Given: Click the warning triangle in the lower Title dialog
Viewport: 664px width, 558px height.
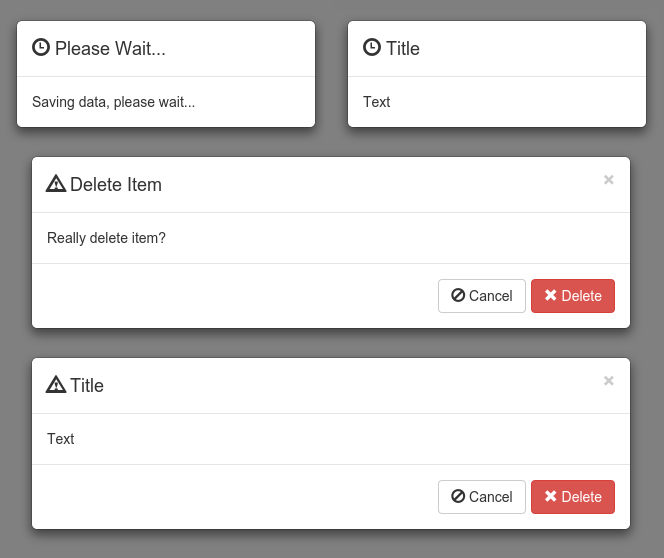Looking at the screenshot, I should (x=56, y=385).
